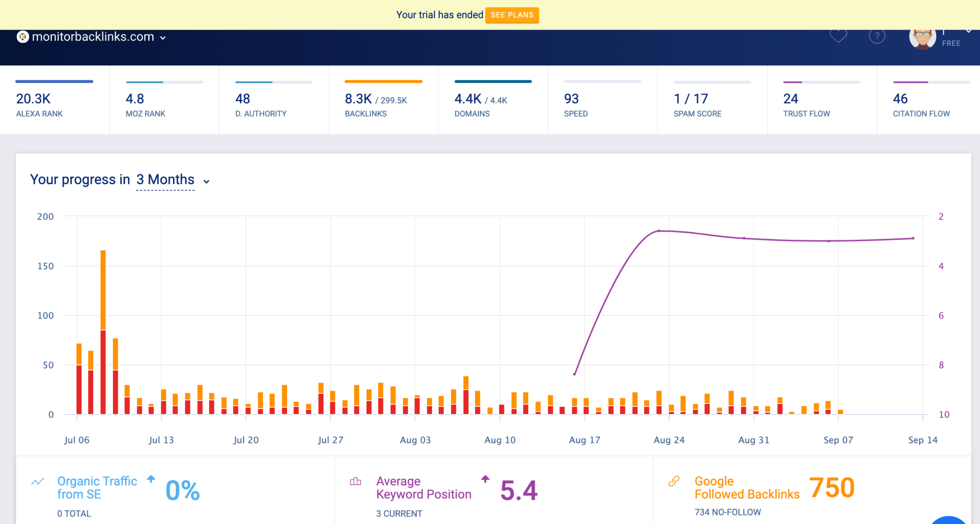Screen dimensions: 980x524
Task: Click the SEE PLANS button
Action: point(512,15)
